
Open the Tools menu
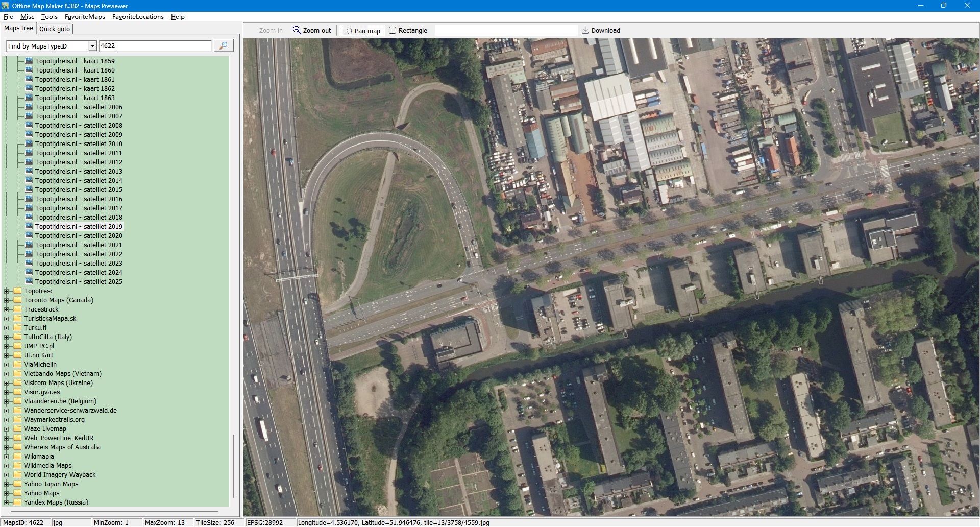49,17
